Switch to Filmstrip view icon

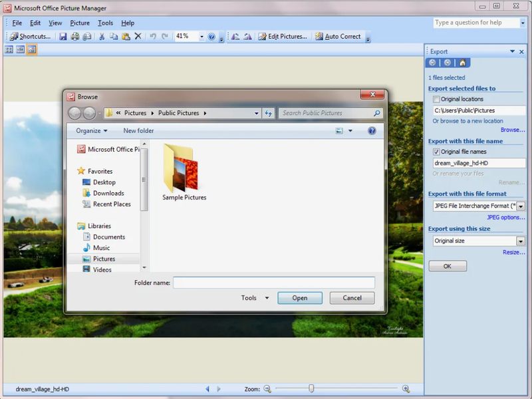[x=21, y=50]
